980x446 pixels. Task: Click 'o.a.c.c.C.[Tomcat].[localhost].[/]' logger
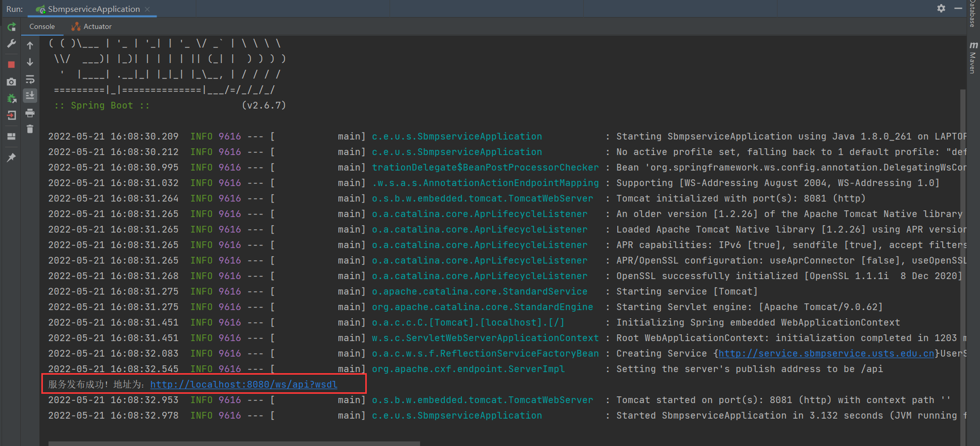coord(468,322)
